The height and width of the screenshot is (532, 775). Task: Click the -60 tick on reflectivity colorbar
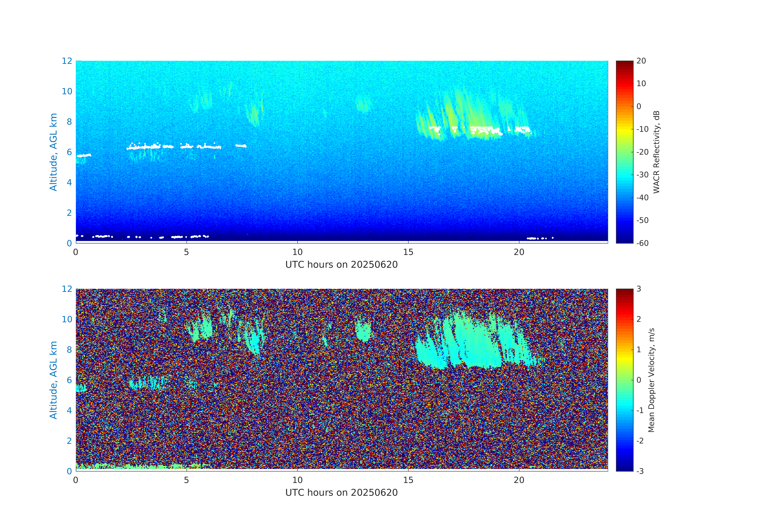pos(642,243)
